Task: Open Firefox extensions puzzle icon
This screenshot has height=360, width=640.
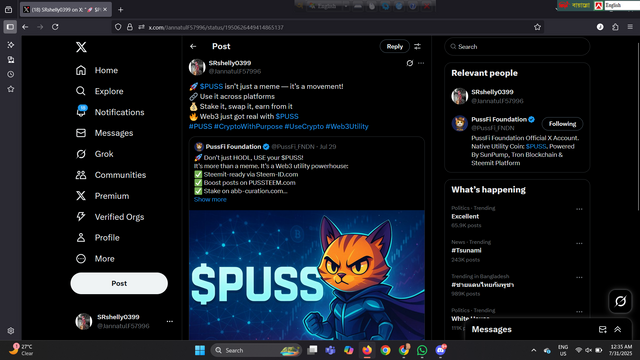Action: pyautogui.click(x=615, y=27)
